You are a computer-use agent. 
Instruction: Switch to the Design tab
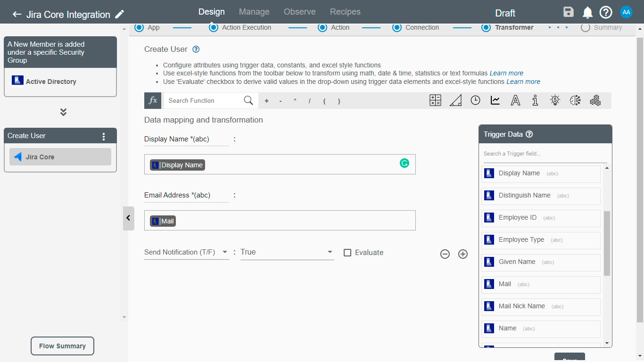pyautogui.click(x=211, y=12)
